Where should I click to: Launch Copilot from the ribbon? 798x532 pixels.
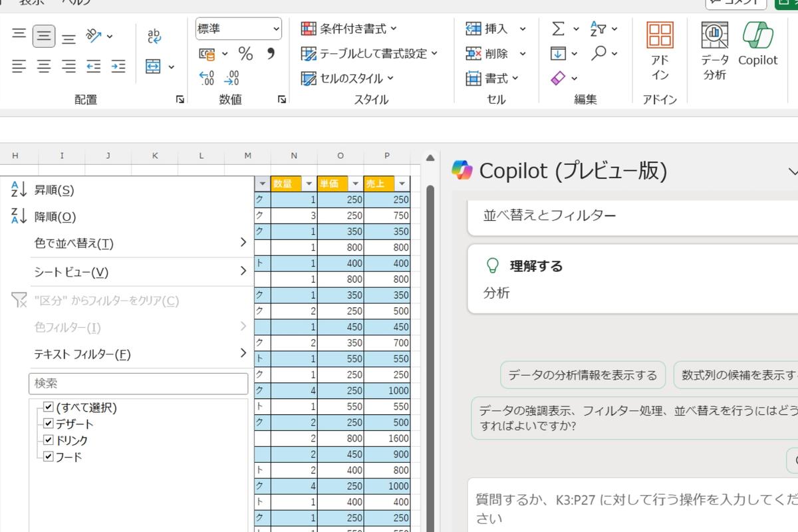pos(757,44)
